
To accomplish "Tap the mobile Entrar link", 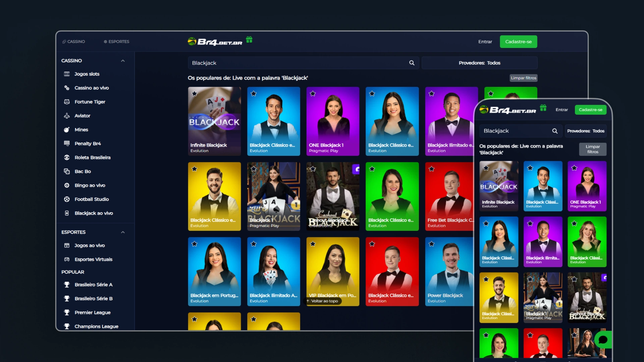I will point(562,110).
